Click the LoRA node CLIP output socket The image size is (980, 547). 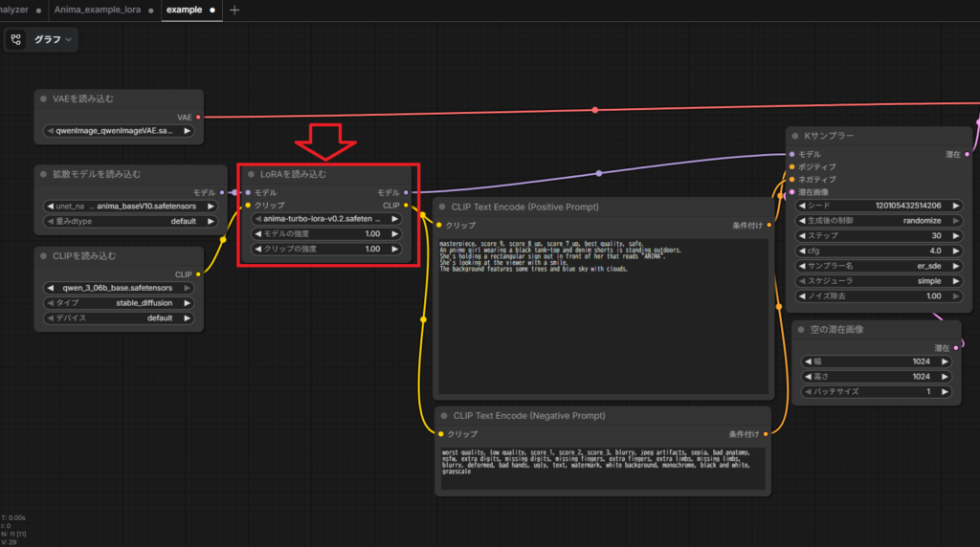click(406, 205)
